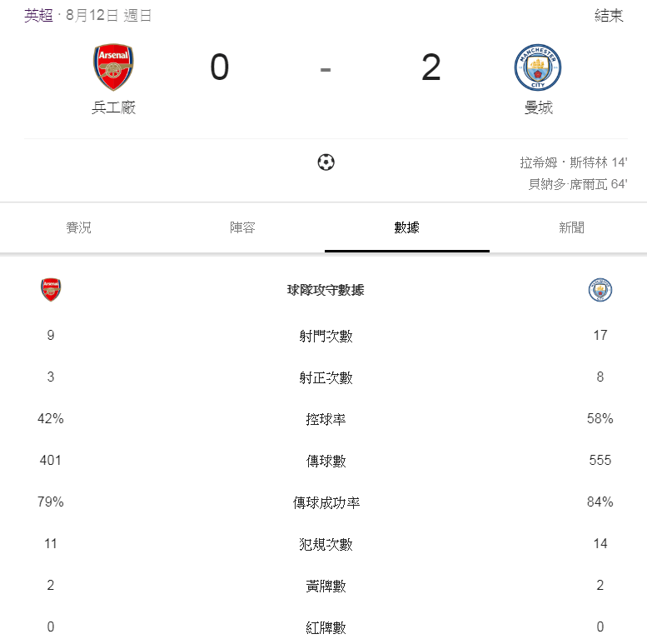This screenshot has height=644, width=647.
Task: Open the 新聞 tab
Action: tap(571, 227)
